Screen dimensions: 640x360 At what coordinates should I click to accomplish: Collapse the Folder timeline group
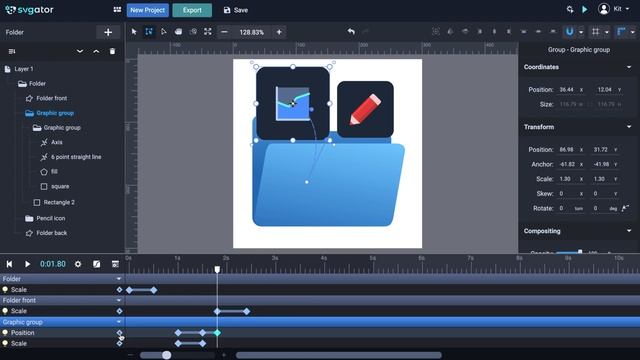coord(119,279)
